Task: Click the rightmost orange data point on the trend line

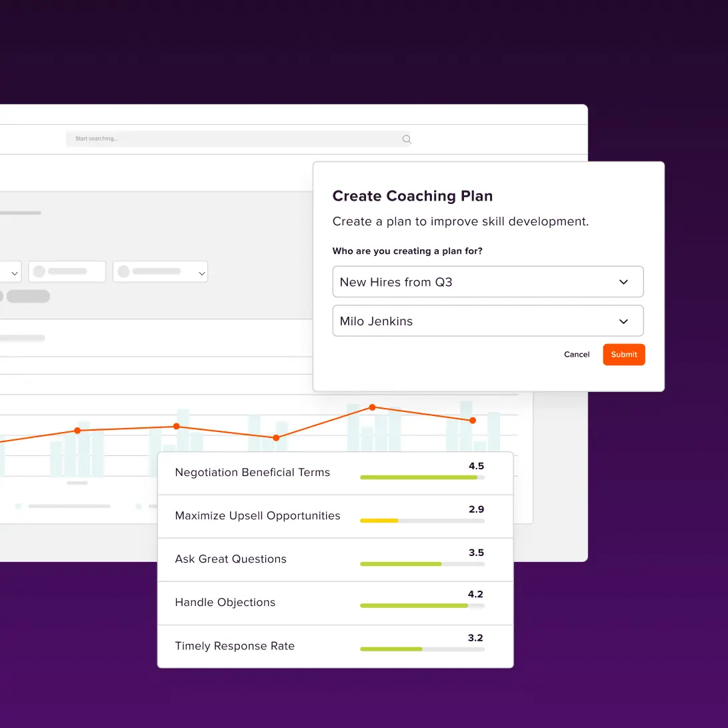Action: point(472,421)
